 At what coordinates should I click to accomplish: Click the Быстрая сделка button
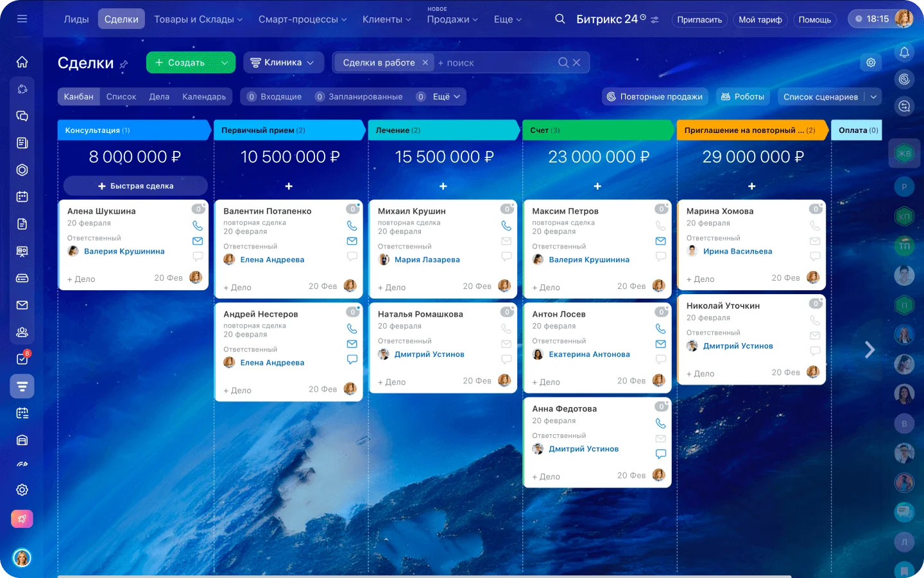pyautogui.click(x=135, y=186)
